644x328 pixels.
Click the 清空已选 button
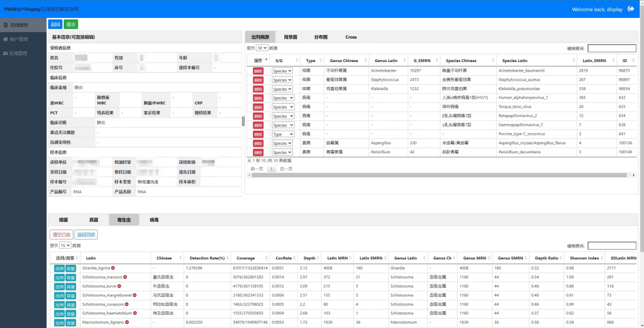point(61,234)
